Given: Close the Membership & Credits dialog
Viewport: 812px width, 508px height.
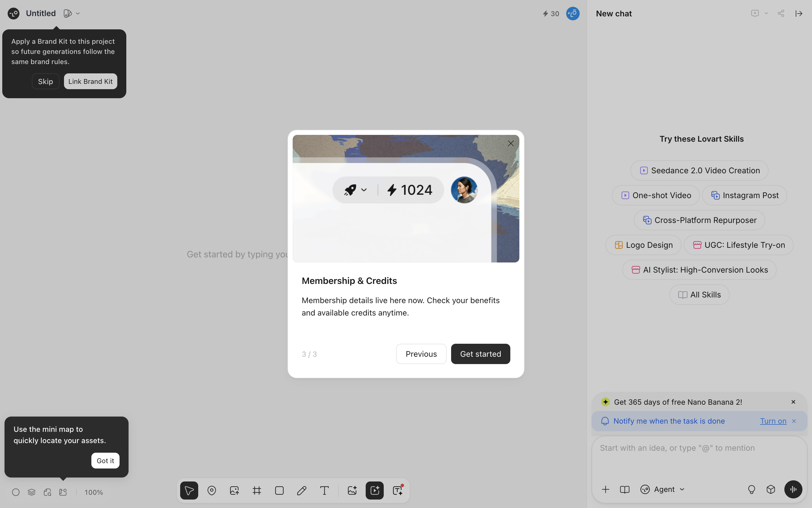Looking at the screenshot, I should pyautogui.click(x=511, y=143).
